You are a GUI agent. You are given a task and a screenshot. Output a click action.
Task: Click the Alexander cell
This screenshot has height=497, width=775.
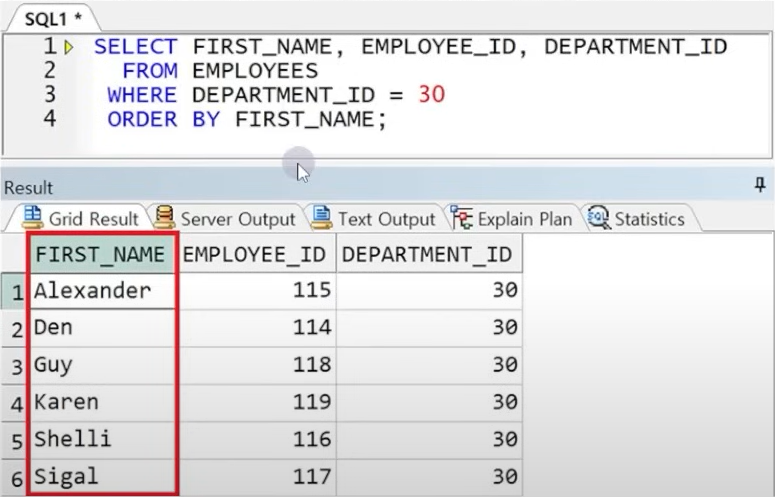coord(103,291)
